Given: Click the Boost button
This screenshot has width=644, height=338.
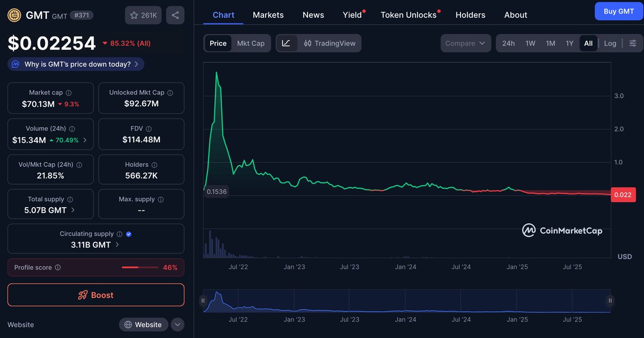Looking at the screenshot, I should 96,295.
